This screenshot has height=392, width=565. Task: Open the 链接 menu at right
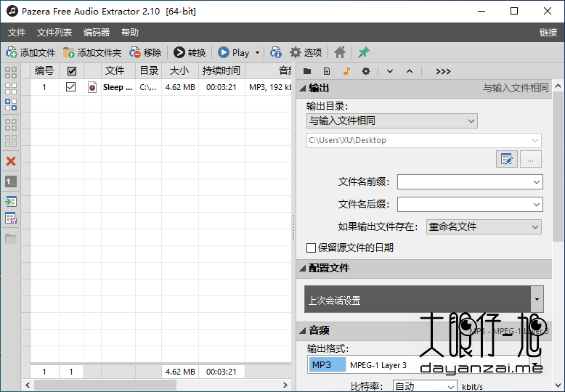pos(548,33)
